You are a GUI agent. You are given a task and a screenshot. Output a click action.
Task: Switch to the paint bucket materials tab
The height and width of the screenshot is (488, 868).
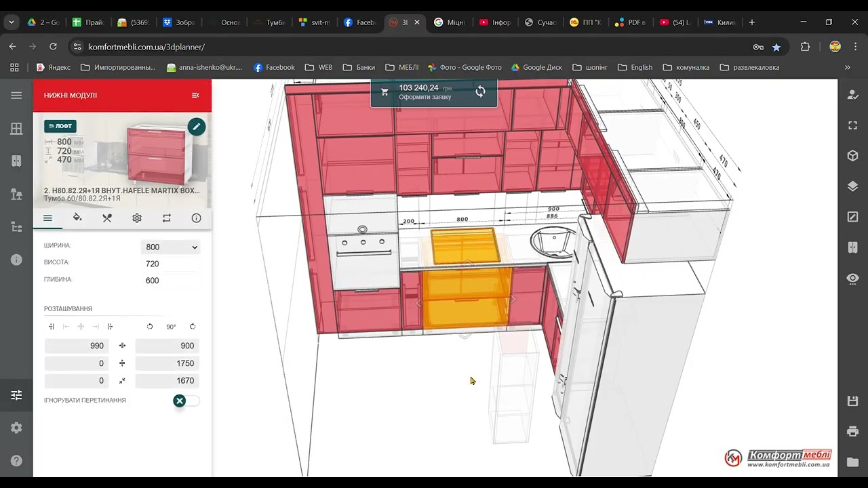(77, 218)
